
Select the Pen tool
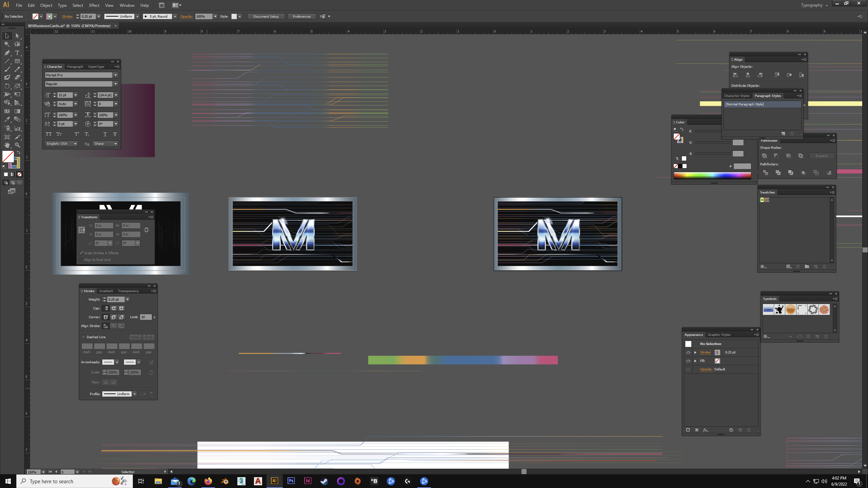[7, 53]
